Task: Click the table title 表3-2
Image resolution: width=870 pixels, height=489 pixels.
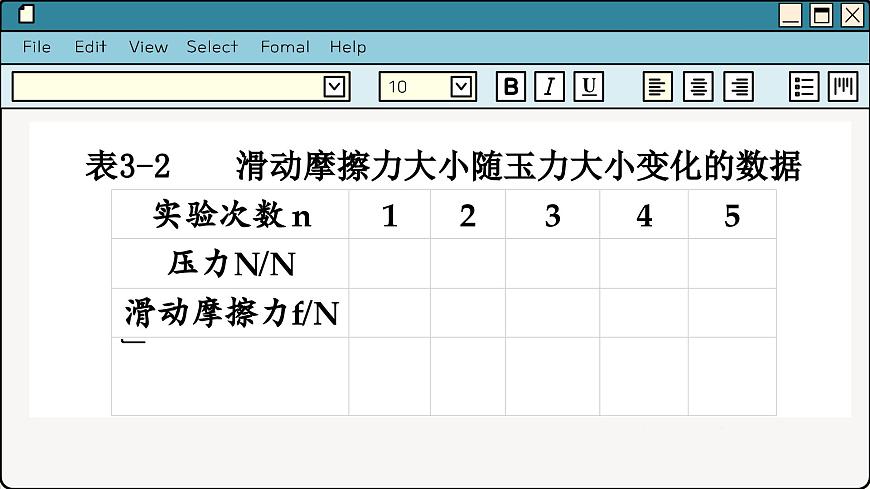Action: (128, 166)
